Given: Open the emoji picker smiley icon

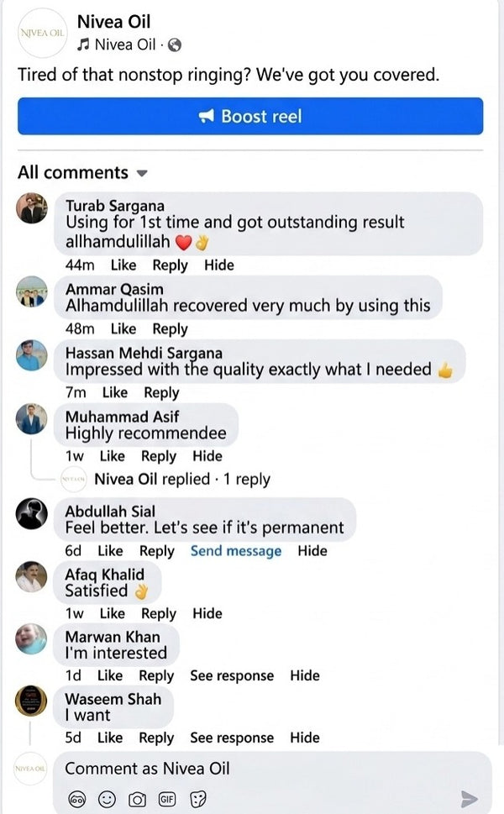Looking at the screenshot, I should (107, 799).
